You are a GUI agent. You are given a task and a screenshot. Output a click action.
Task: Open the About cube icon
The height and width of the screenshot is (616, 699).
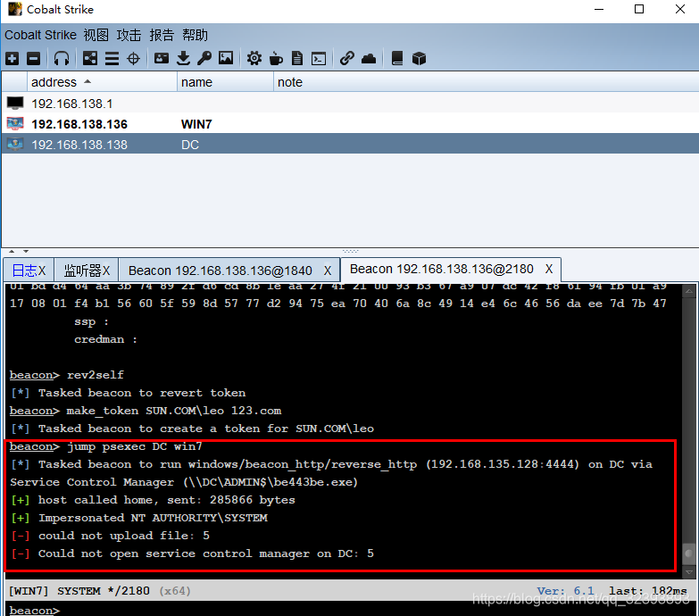tap(419, 58)
